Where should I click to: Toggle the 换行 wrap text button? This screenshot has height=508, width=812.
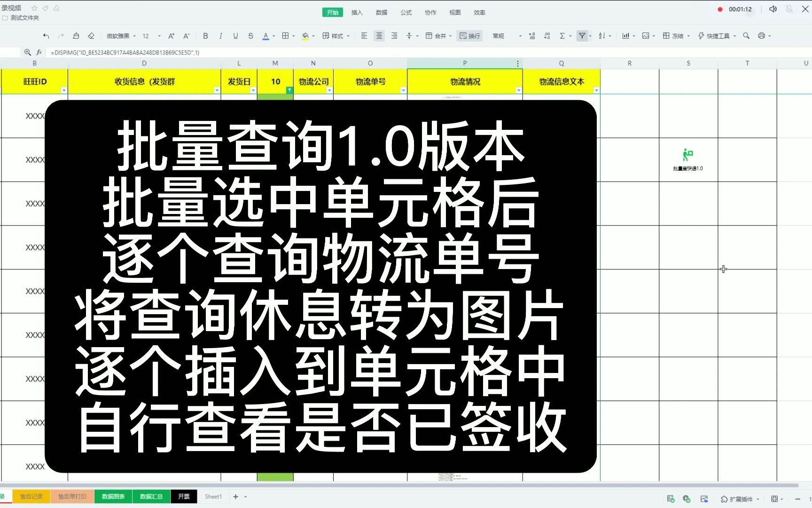(469, 36)
